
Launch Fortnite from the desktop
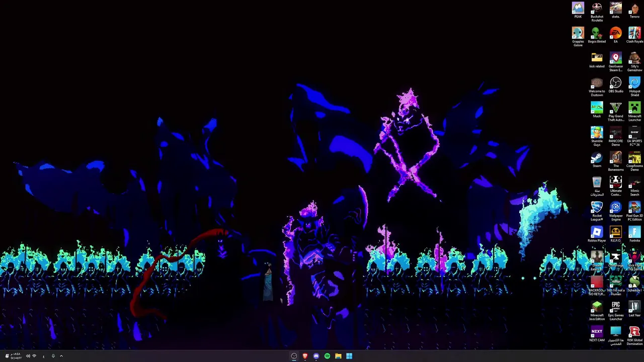(x=634, y=234)
